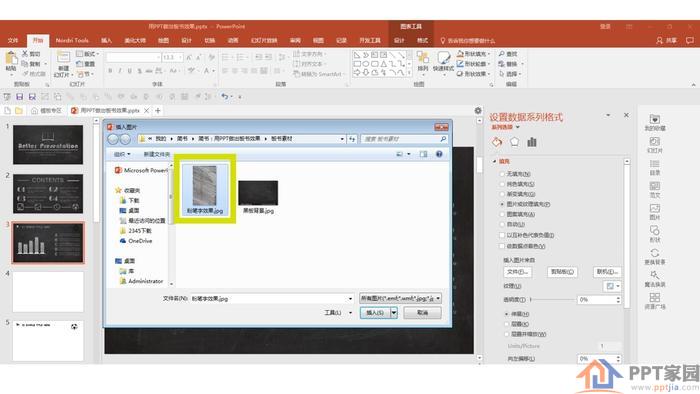700x394 pixels.
Task: Select the 图片或纹理填充 radio option
Action: tap(502, 204)
